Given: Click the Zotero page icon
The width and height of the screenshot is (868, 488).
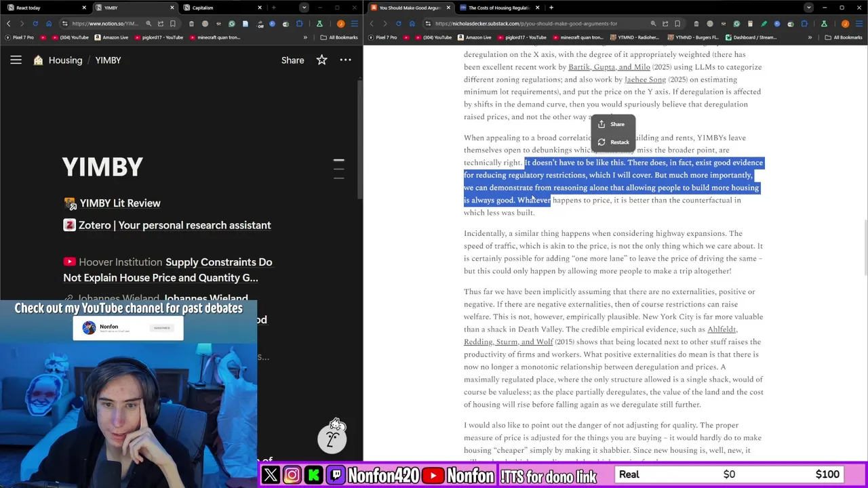Looking at the screenshot, I should point(69,225).
